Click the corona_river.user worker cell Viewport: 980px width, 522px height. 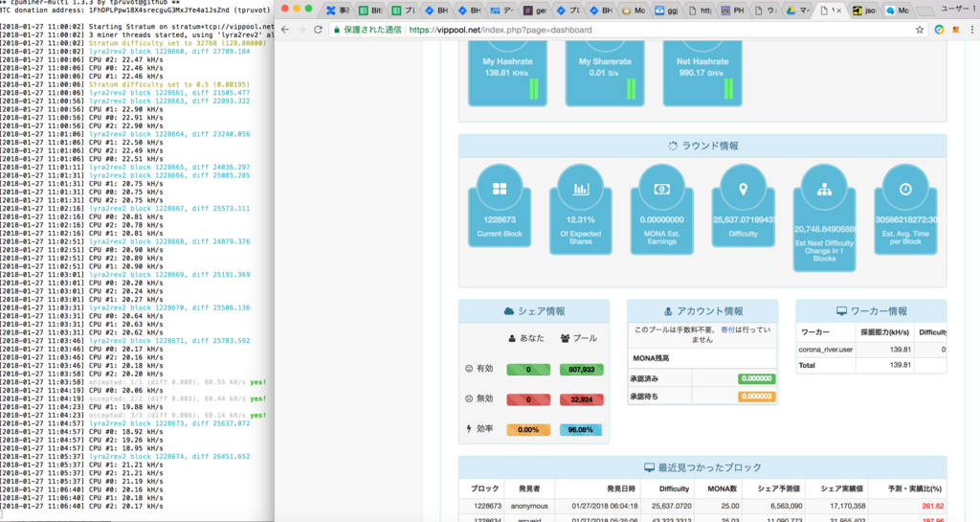826,350
